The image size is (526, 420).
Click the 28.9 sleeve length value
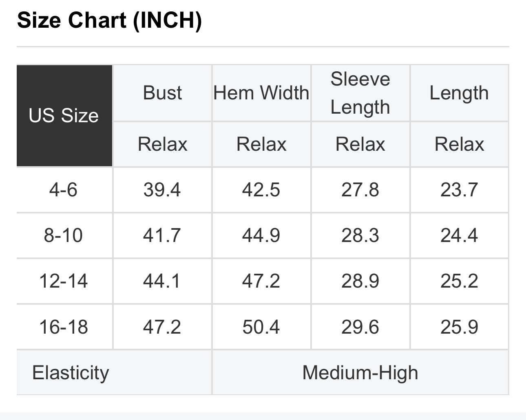(360, 281)
